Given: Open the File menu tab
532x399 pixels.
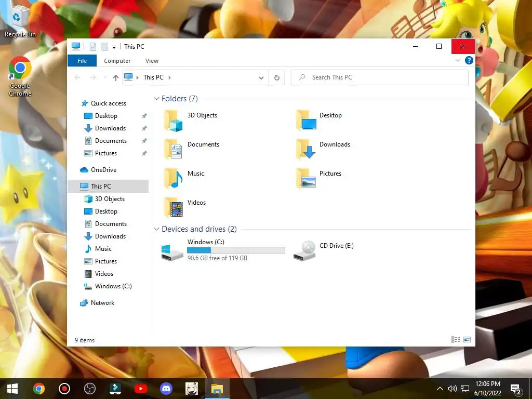Looking at the screenshot, I should tap(82, 61).
